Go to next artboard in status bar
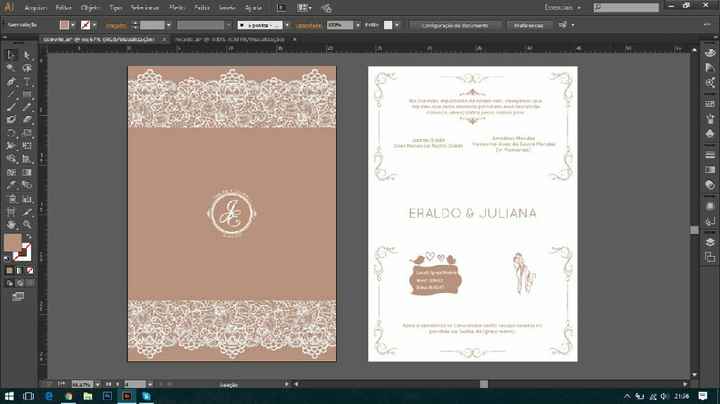Viewport: 720px width, 404px height. (160, 384)
